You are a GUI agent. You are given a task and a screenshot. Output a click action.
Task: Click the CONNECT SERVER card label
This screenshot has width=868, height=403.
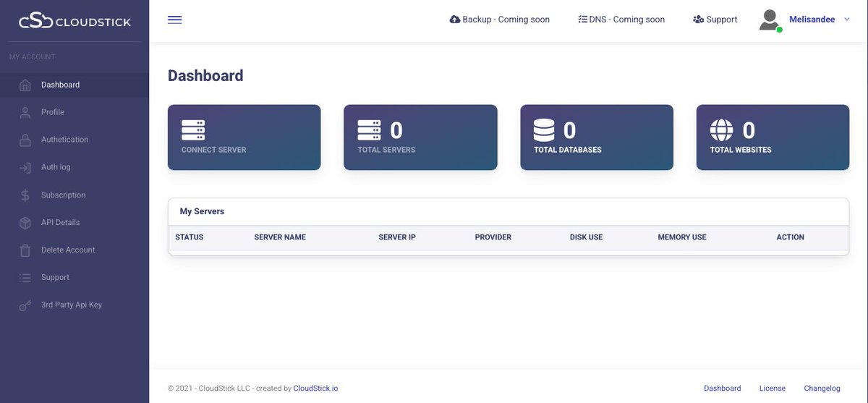[x=214, y=150]
